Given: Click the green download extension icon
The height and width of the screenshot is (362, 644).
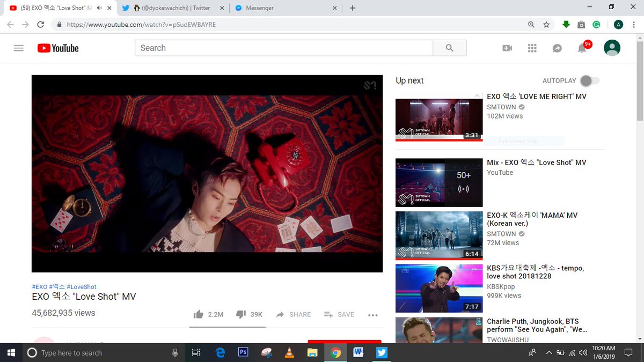Looking at the screenshot, I should point(566,24).
